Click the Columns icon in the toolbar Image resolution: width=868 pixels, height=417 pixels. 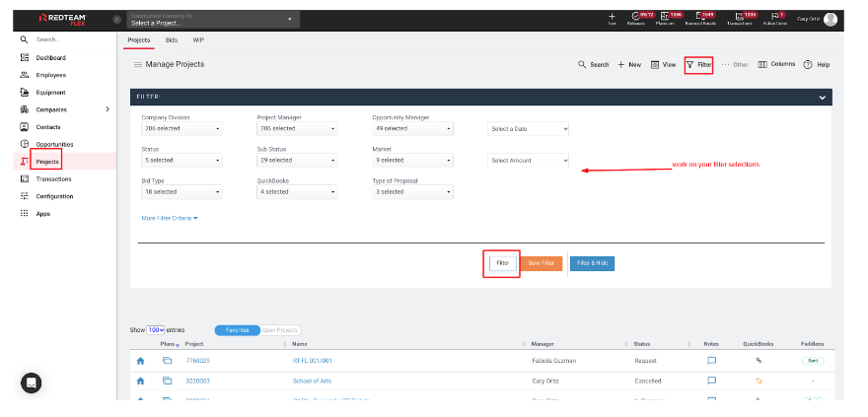point(762,64)
